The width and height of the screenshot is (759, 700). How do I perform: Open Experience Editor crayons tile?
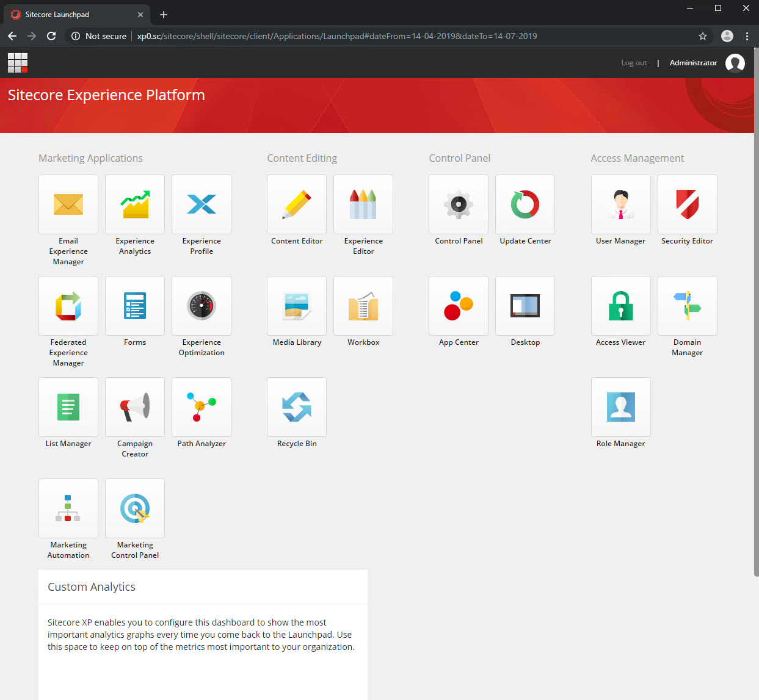[x=363, y=204]
